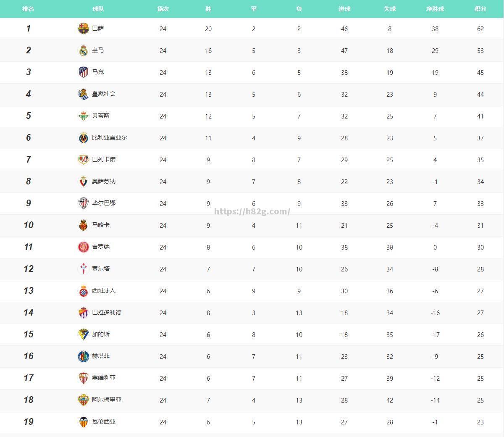The width and height of the screenshot is (504, 437).
Task: Open the 比利亚雷亚尔 team link
Action: click(x=110, y=137)
